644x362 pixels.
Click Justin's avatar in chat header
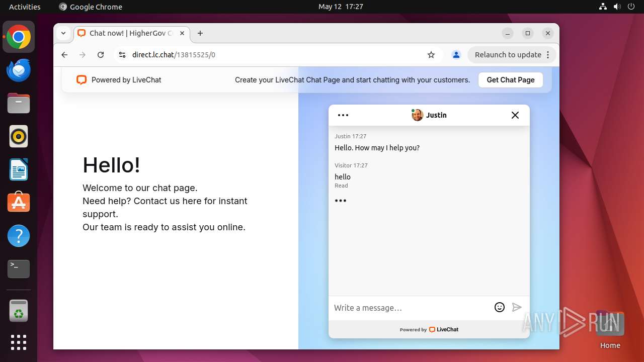point(417,115)
